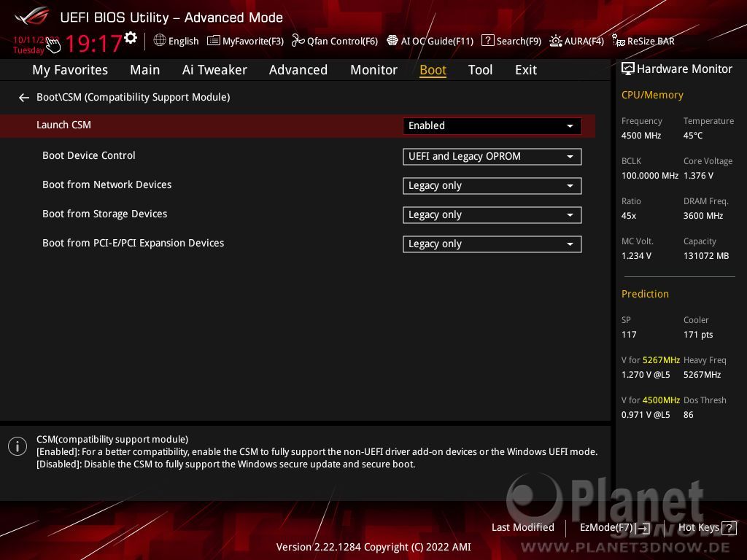Click the 171 pts cooler value

point(698,335)
